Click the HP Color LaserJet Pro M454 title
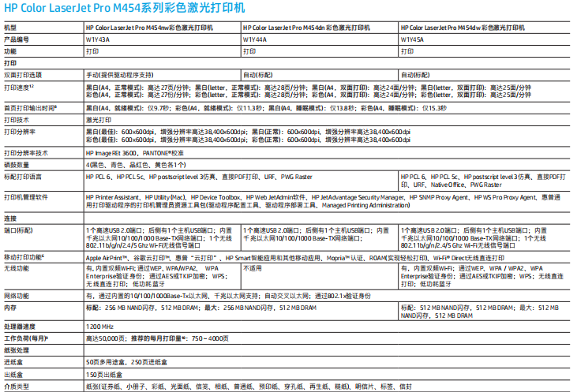 [125, 8]
